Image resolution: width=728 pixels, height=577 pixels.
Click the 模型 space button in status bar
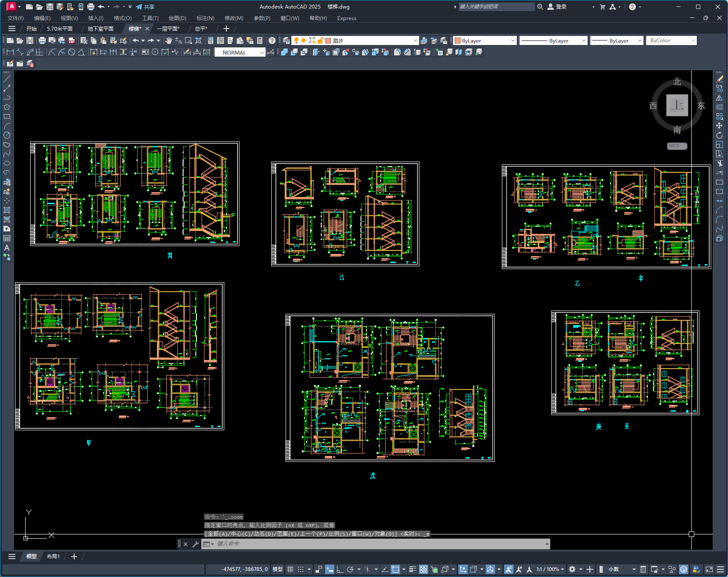(278, 569)
